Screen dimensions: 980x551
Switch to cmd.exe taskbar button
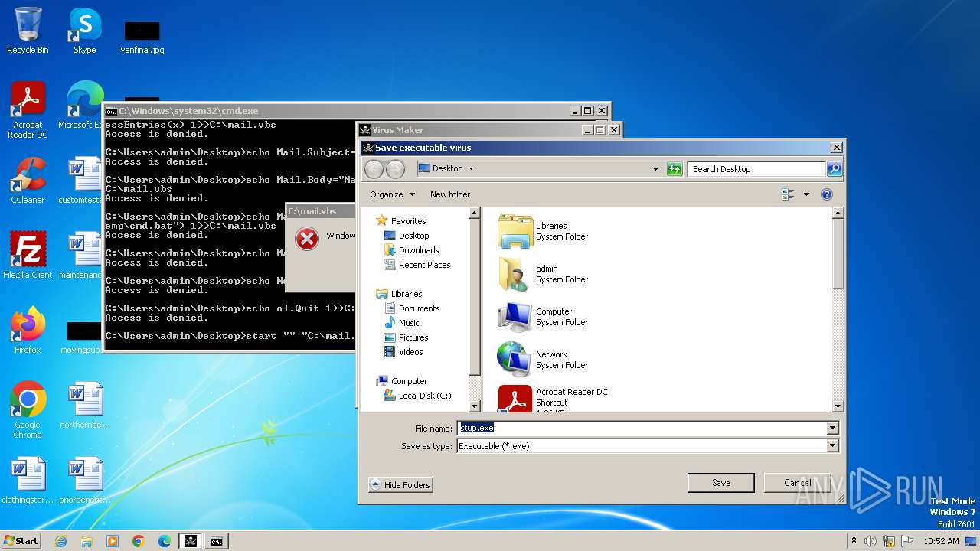217,541
